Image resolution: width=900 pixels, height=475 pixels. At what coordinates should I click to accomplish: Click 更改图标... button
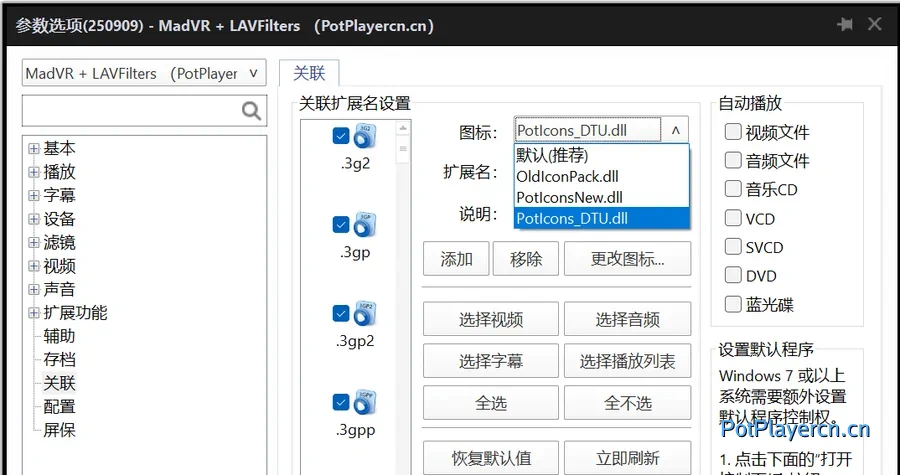coord(627,259)
